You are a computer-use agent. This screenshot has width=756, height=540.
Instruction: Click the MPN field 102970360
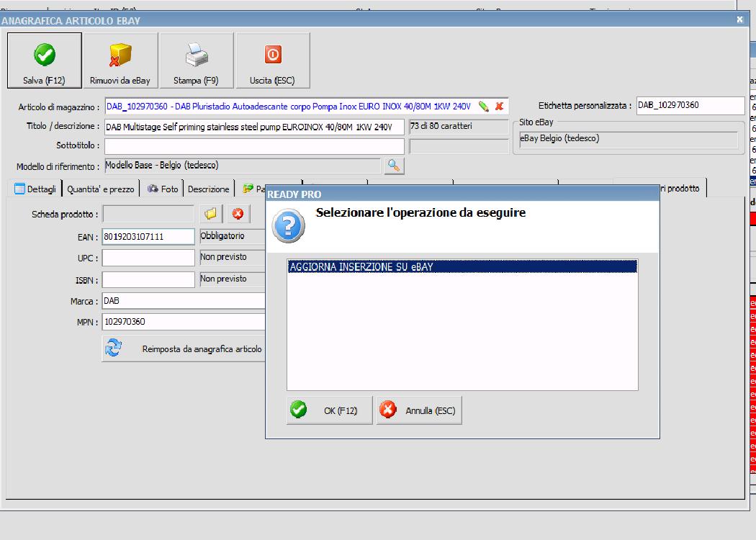pos(184,322)
